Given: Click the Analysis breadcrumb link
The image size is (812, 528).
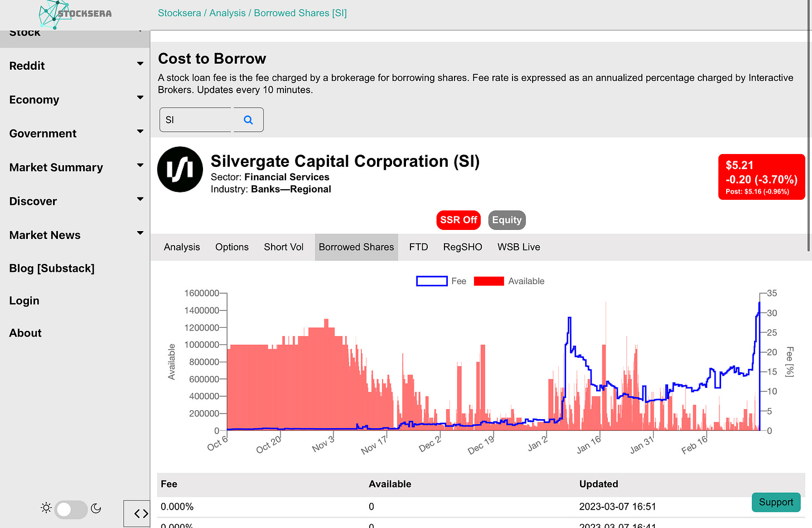Looking at the screenshot, I should click(x=228, y=13).
